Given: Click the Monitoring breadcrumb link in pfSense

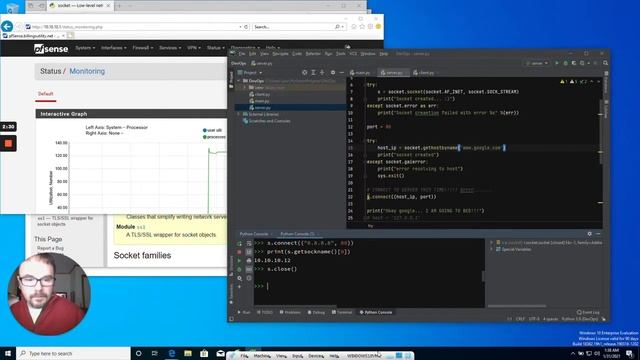Looking at the screenshot, I should pyautogui.click(x=87, y=71).
